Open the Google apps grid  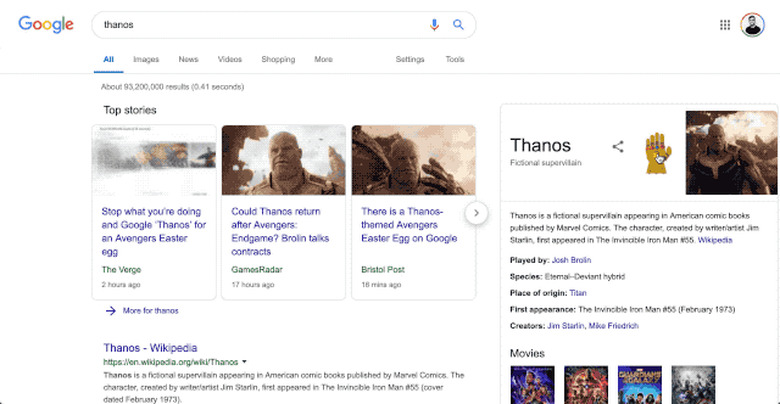point(725,25)
